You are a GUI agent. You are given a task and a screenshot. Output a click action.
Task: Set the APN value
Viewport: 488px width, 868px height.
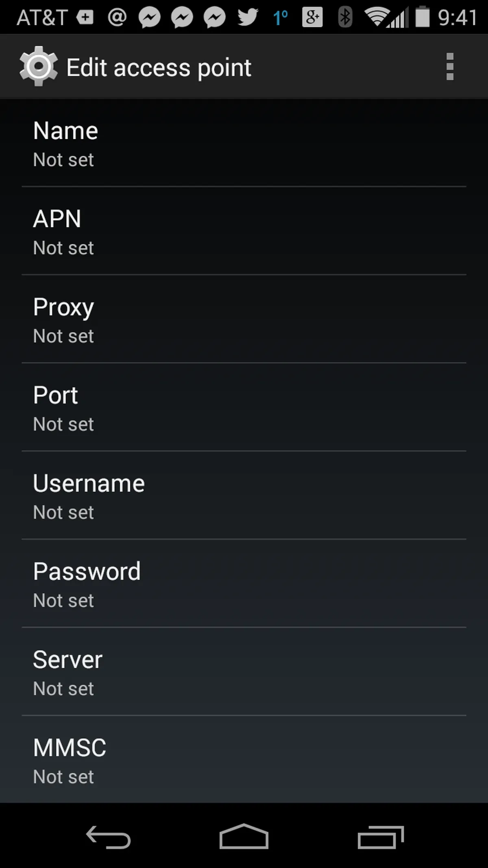(x=244, y=232)
